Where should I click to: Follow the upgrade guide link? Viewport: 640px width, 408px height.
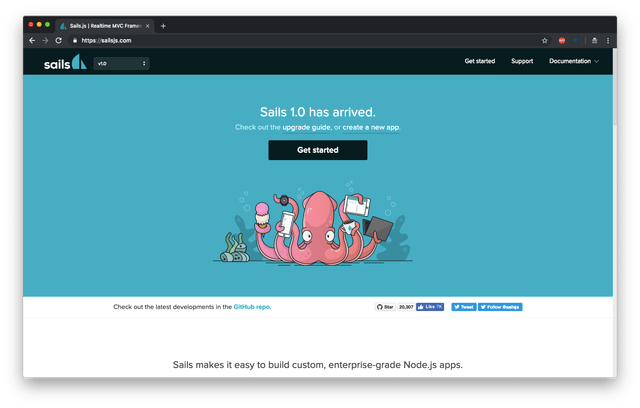pyautogui.click(x=307, y=127)
